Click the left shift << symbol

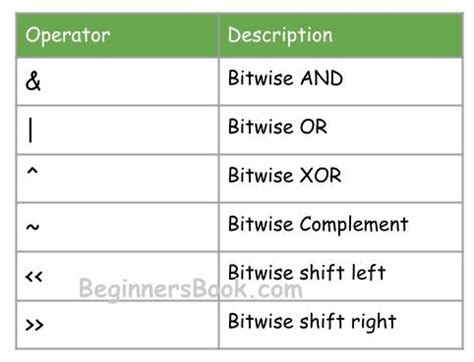34,276
